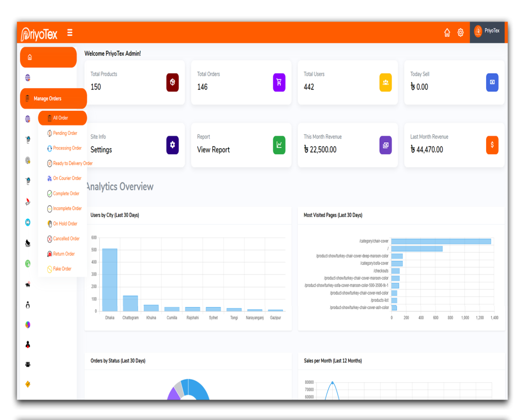Open the settings gear in the top bar

tap(460, 33)
